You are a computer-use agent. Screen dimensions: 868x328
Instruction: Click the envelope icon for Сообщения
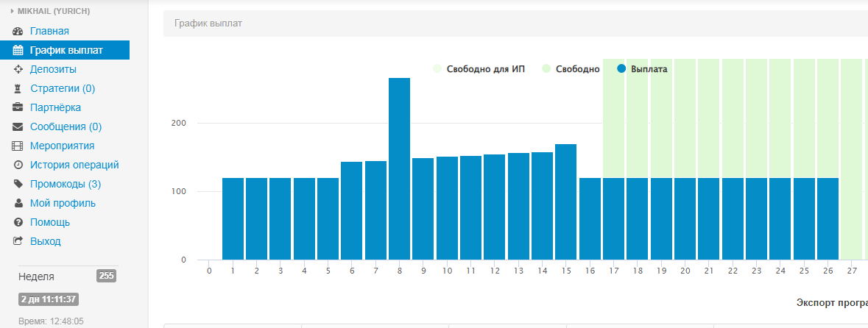18,127
